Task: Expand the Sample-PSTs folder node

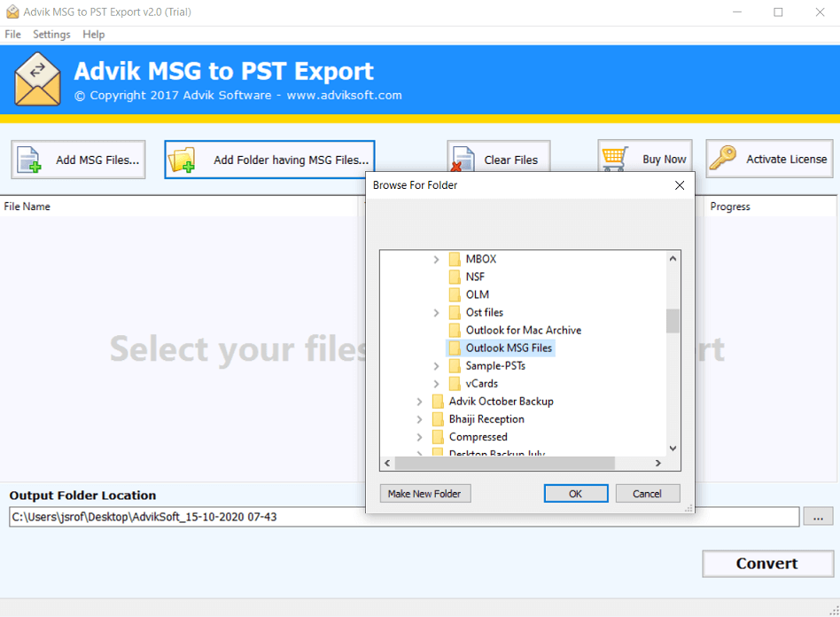Action: (x=436, y=366)
